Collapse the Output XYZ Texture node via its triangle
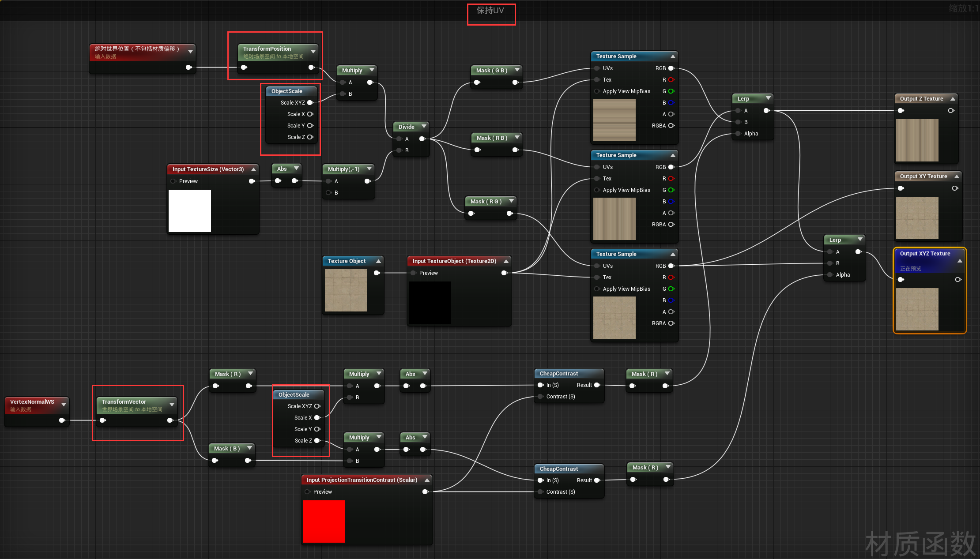This screenshot has width=980, height=559. (x=959, y=260)
